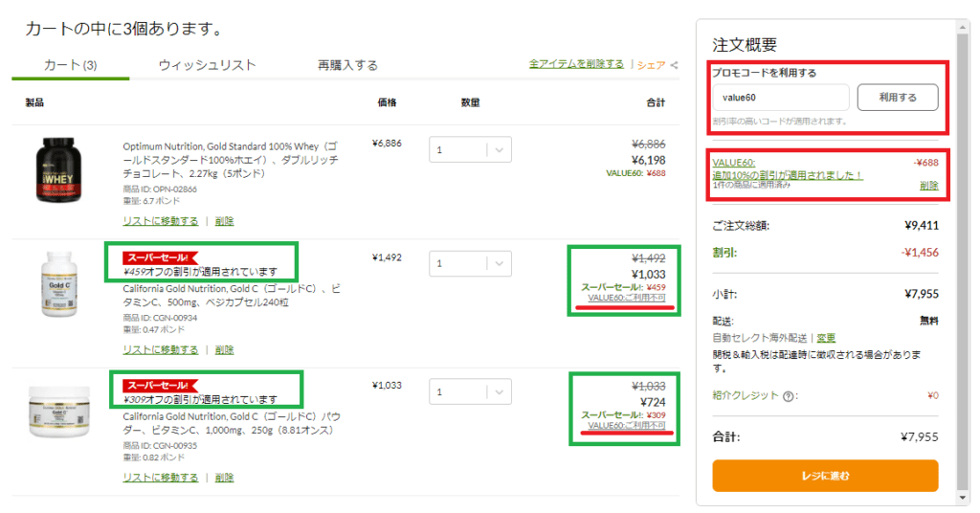Click the Gold C capsule bottle thumbnail

(58, 284)
